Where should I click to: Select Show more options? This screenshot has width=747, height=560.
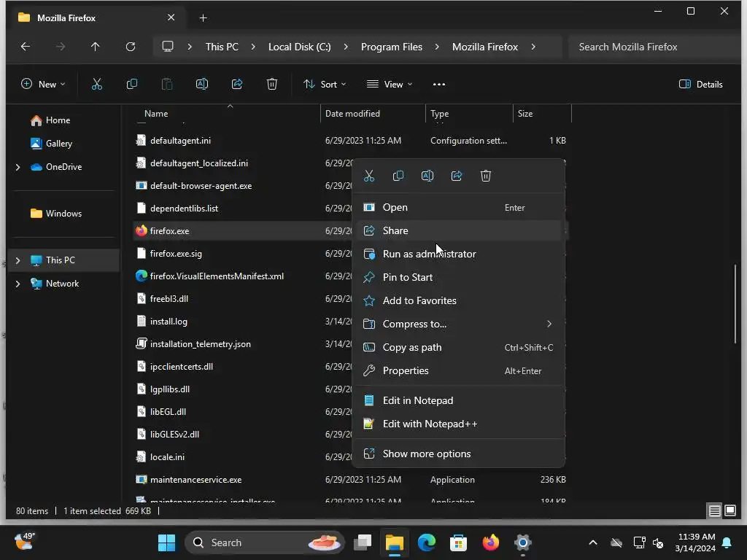458,454
